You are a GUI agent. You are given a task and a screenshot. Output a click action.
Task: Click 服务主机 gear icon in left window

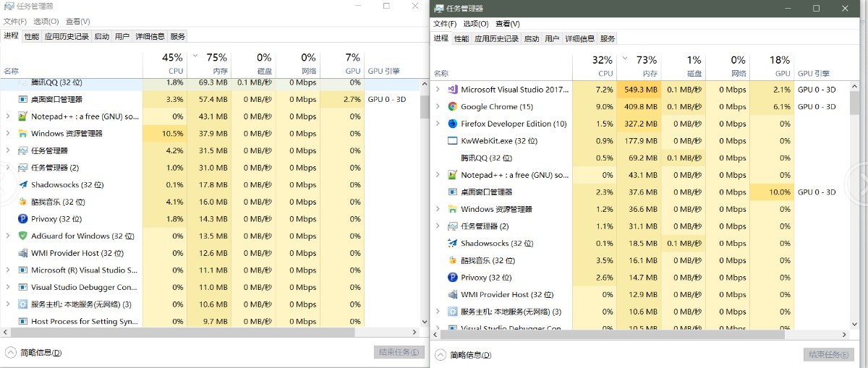pos(23,304)
